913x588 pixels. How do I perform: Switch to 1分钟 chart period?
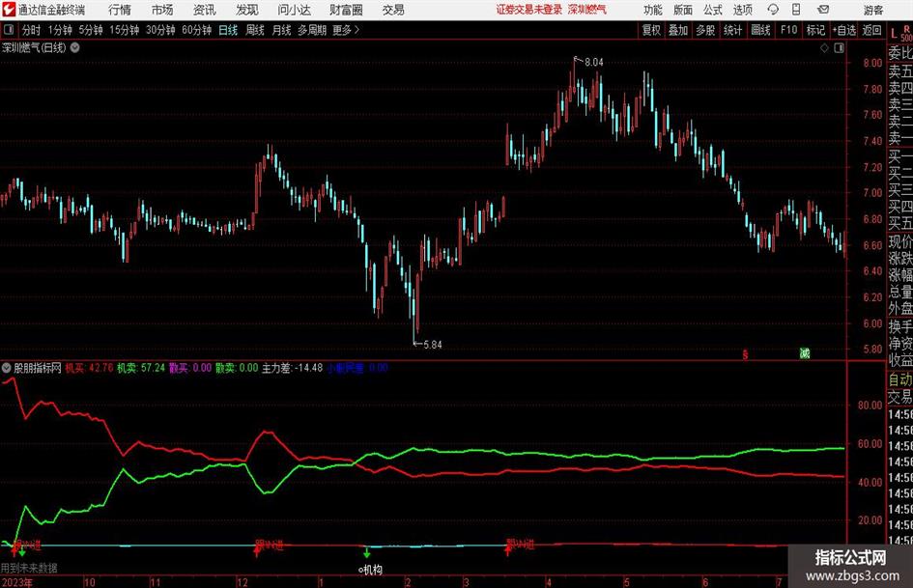[59, 30]
